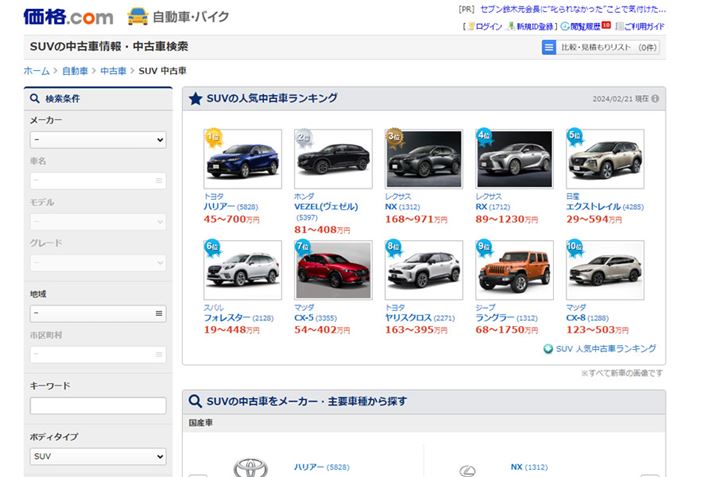Open the VEZEL(ヴェゼル) link
This screenshot has height=477, width=715.
coord(326,207)
